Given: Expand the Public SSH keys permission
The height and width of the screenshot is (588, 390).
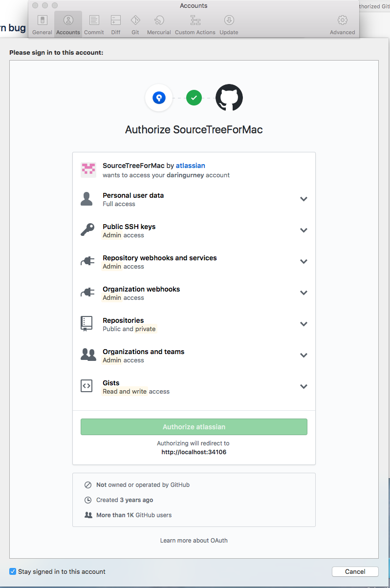Looking at the screenshot, I should pyautogui.click(x=303, y=231).
